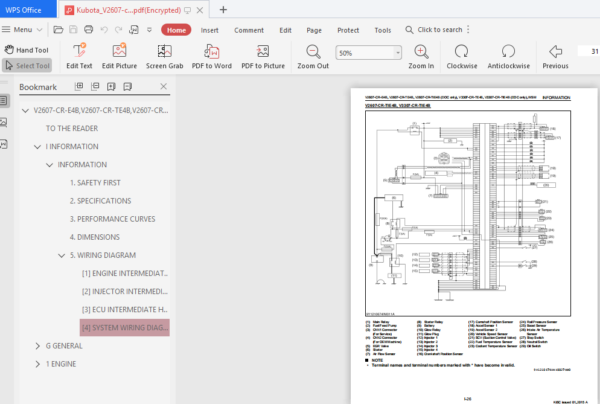The width and height of the screenshot is (600, 404).
Task: Select the Home ribbon tab
Action: tap(176, 30)
